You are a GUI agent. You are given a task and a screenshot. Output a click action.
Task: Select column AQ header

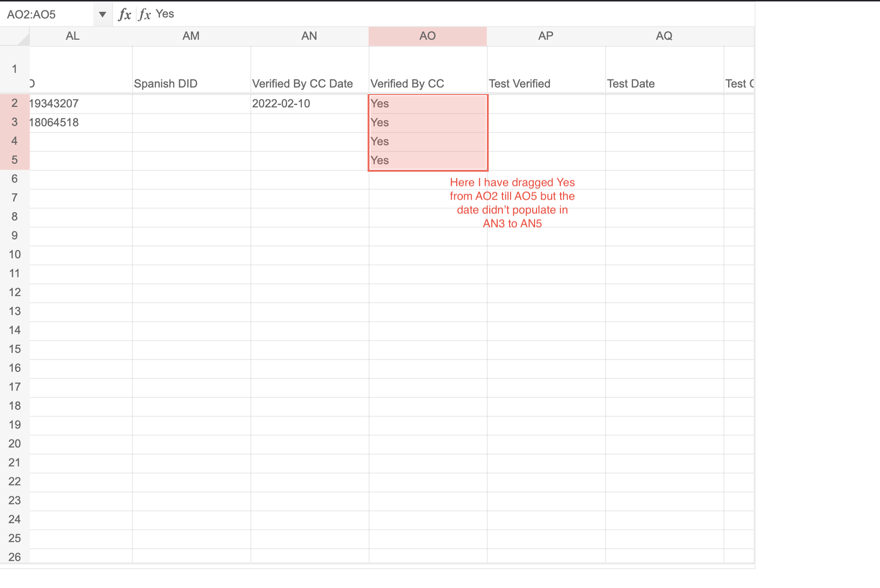tap(664, 36)
